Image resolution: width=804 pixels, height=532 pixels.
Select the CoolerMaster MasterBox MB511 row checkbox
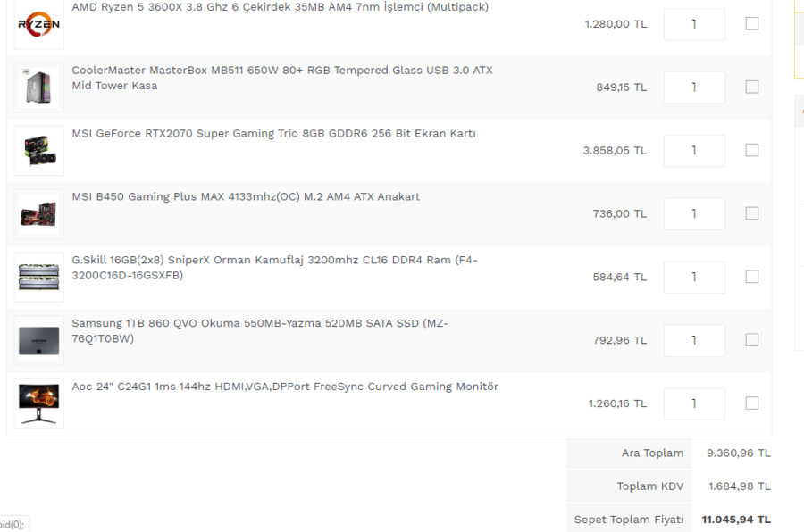coord(751,87)
